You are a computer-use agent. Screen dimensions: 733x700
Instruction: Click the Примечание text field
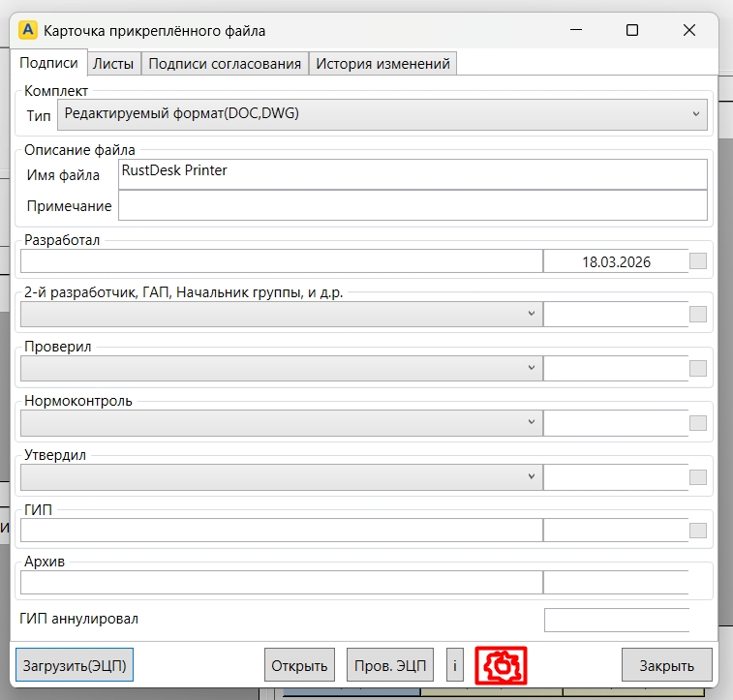point(412,205)
